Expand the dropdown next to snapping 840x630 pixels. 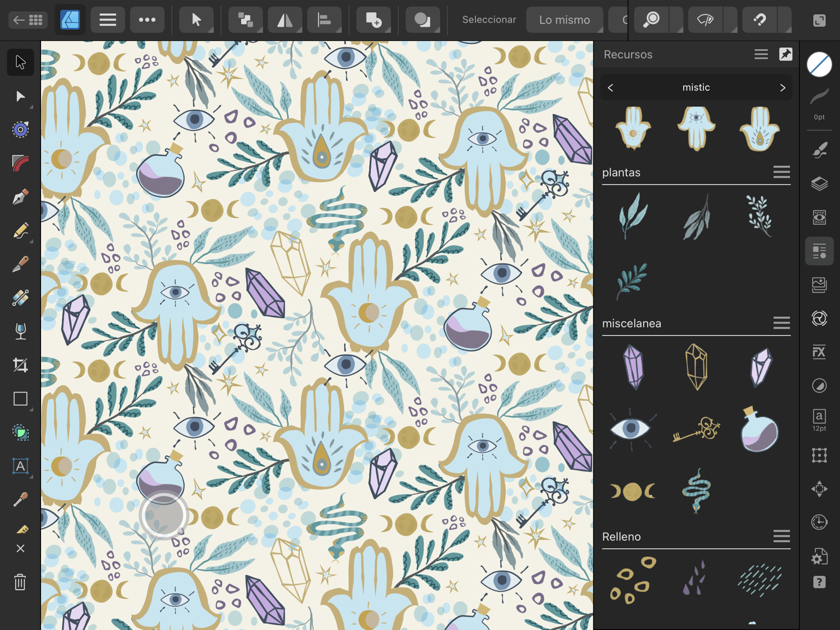point(785,20)
